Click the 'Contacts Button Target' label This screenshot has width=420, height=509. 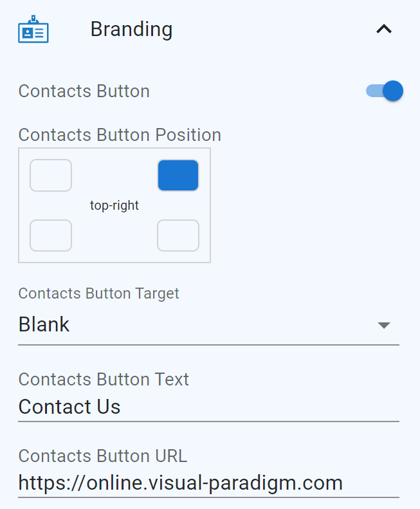tap(99, 293)
